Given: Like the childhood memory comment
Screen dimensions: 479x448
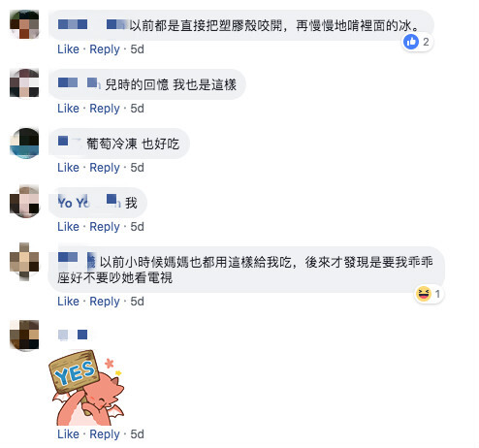Looking at the screenshot, I should click(x=68, y=109).
